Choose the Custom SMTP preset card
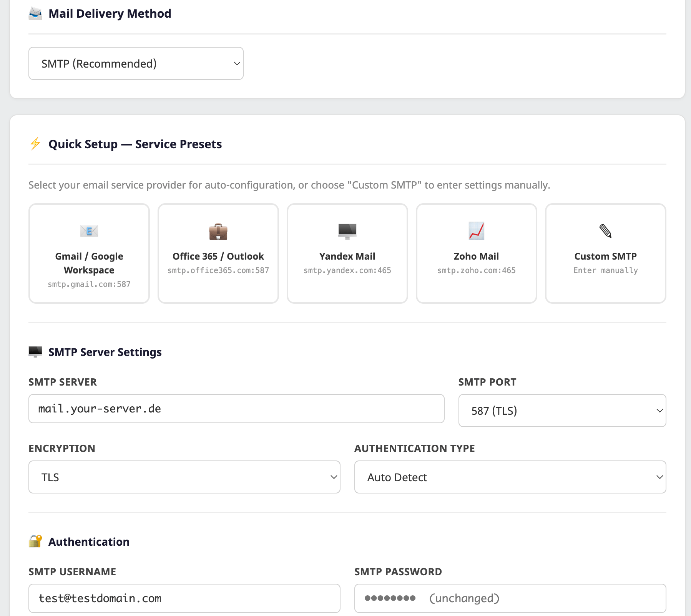This screenshot has width=691, height=616. (x=605, y=253)
